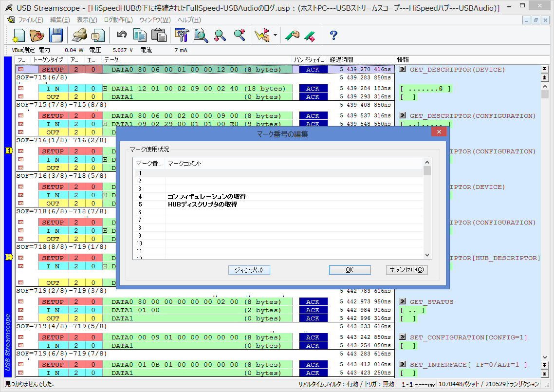The image size is (554, 392).
Task: Click the yellow mark 5 marker in the margin
Action: tap(9, 257)
